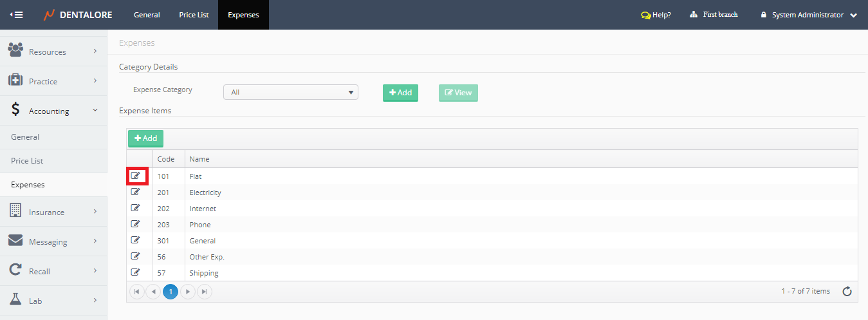The height and width of the screenshot is (320, 868).
Task: Click the refresh icon in grid footer
Action: click(847, 292)
